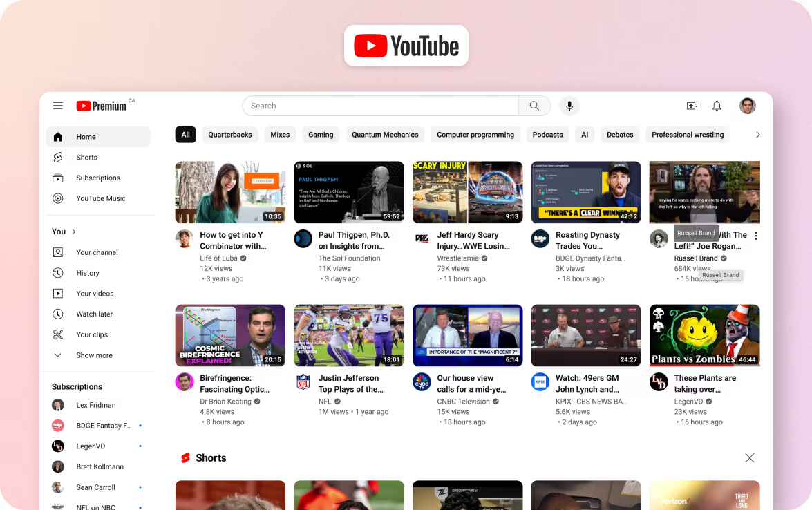Open the hamburger guide menu
812x510 pixels.
coord(57,106)
